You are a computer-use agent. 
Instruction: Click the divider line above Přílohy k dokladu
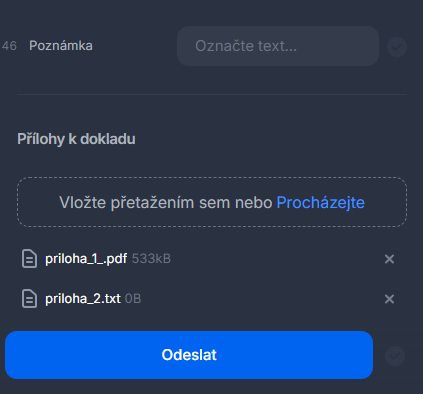[x=212, y=94]
